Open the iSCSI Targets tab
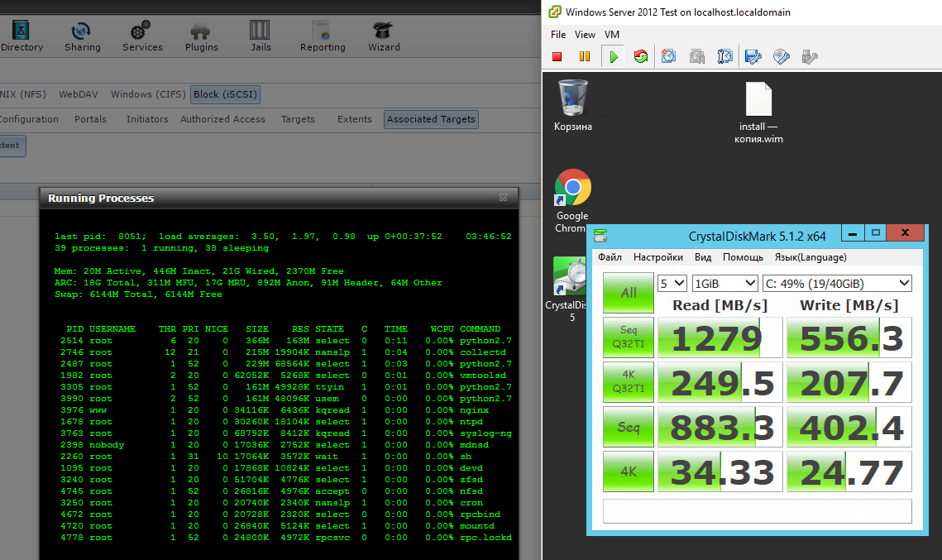The width and height of the screenshot is (942, 560). (x=298, y=119)
